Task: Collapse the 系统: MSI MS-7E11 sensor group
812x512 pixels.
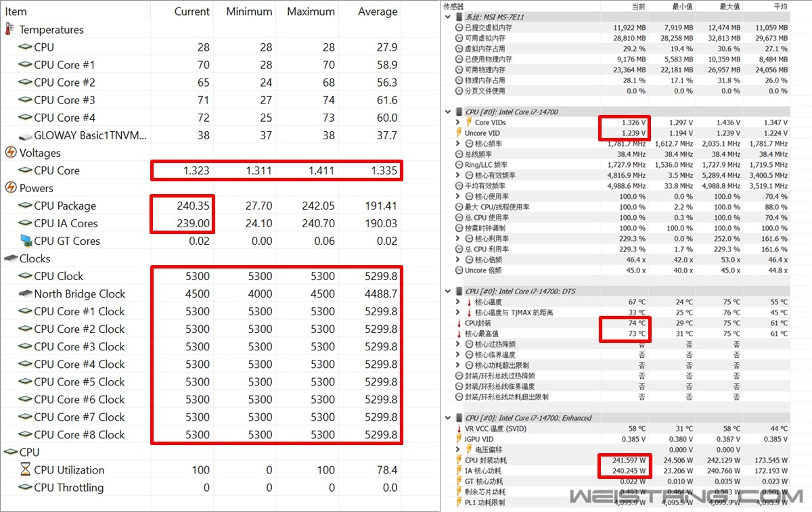Action: (x=448, y=17)
